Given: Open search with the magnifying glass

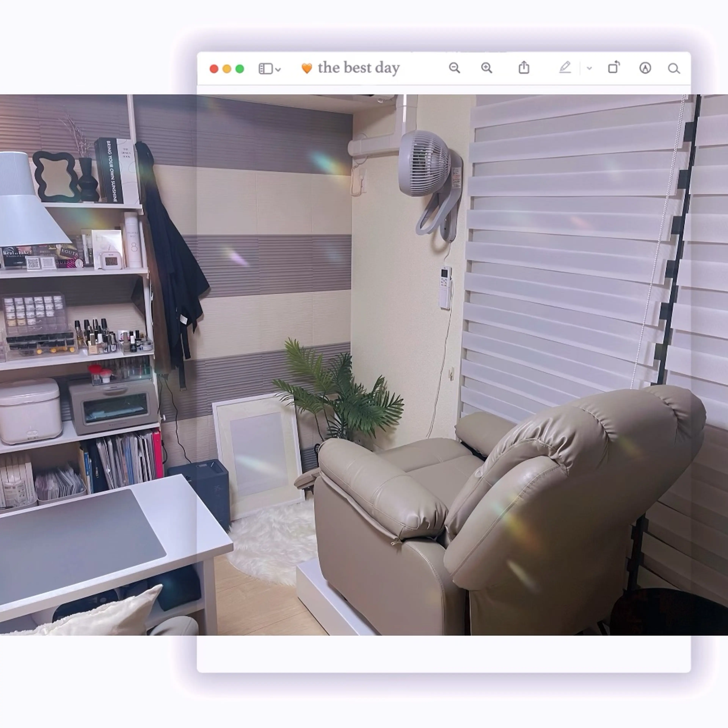Looking at the screenshot, I should (674, 69).
